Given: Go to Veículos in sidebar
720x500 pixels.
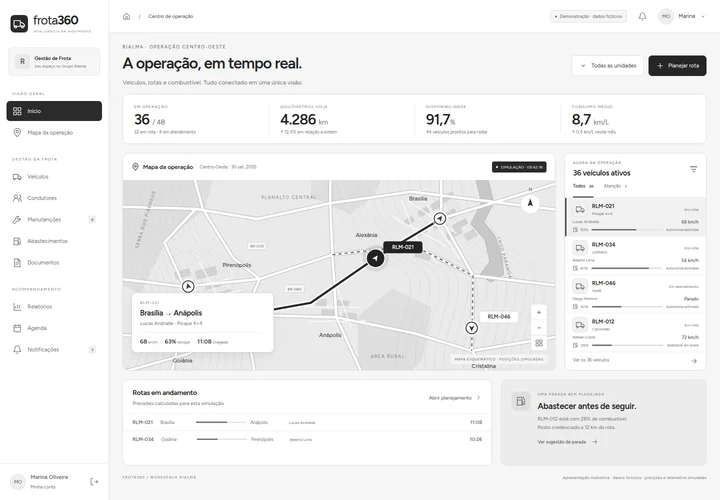Looking at the screenshot, I should tap(54, 177).
